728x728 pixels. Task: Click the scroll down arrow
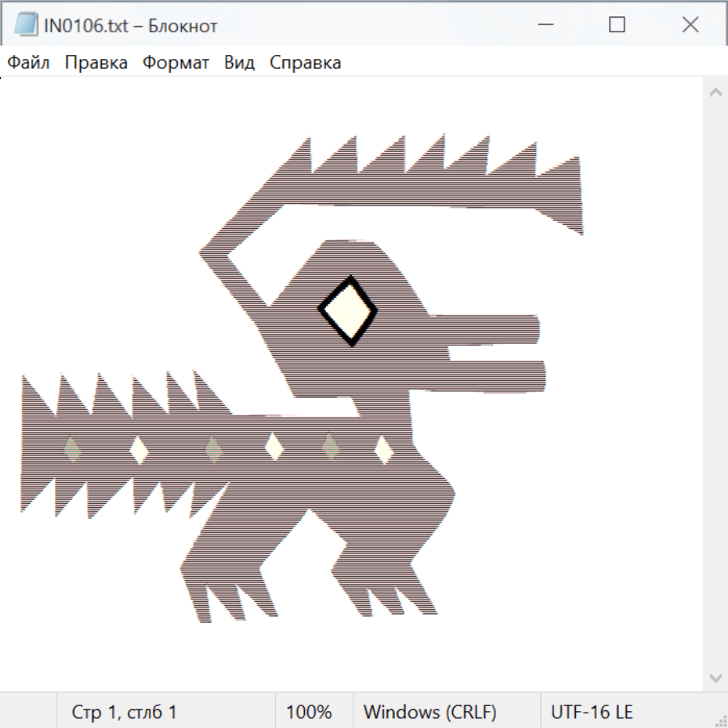pyautogui.click(x=715, y=677)
